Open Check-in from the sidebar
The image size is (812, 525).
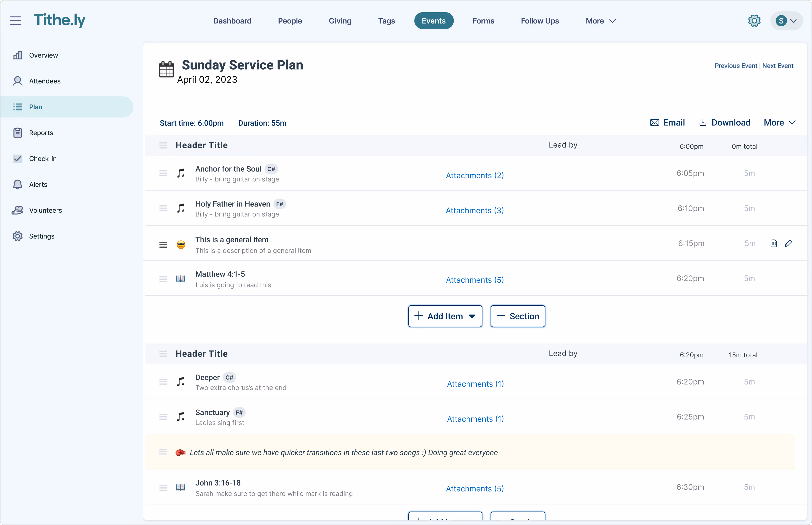pos(43,159)
